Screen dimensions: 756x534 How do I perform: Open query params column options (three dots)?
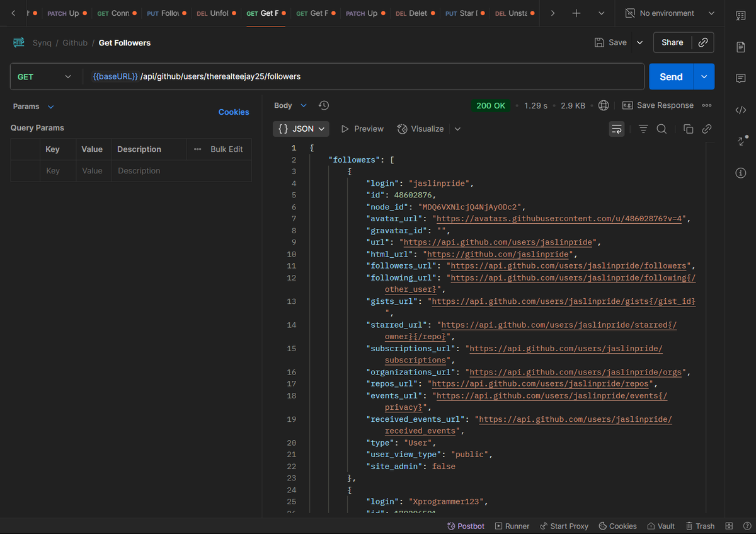(197, 149)
